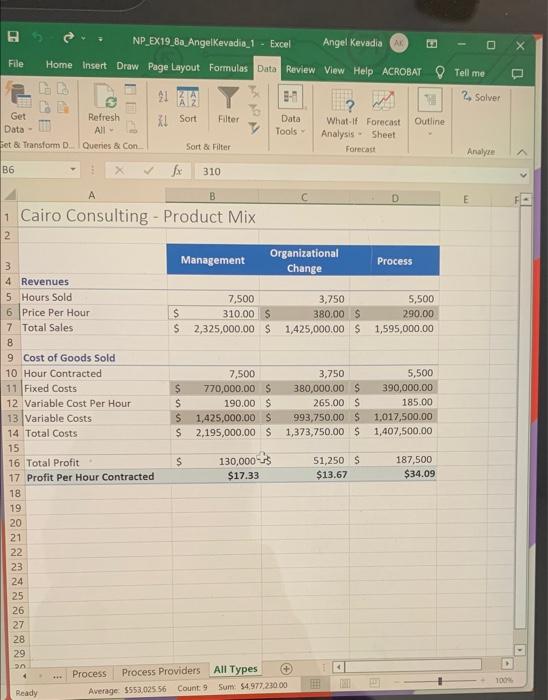Click the Refresh All button
The width and height of the screenshot is (548, 700).
[104, 110]
